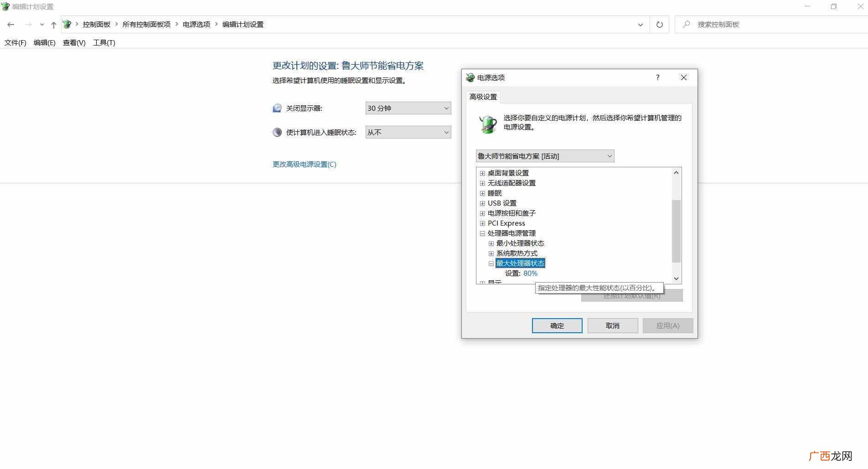Expand PCI Express tree node
The height and width of the screenshot is (469, 868).
pos(482,223)
